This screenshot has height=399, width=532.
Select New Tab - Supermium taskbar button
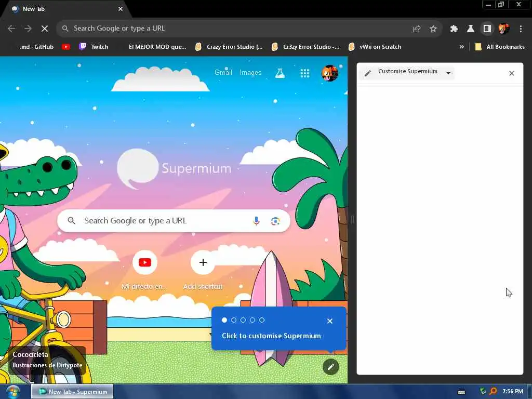point(72,392)
